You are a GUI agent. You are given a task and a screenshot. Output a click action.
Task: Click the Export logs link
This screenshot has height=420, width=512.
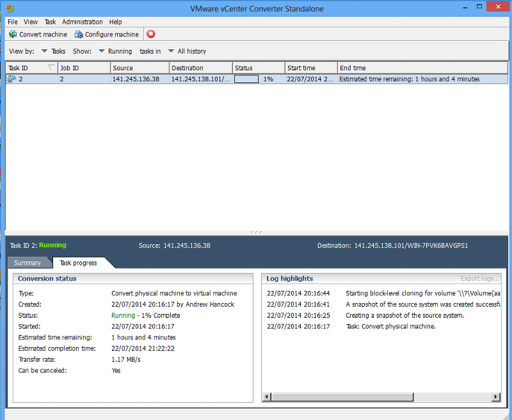479,279
